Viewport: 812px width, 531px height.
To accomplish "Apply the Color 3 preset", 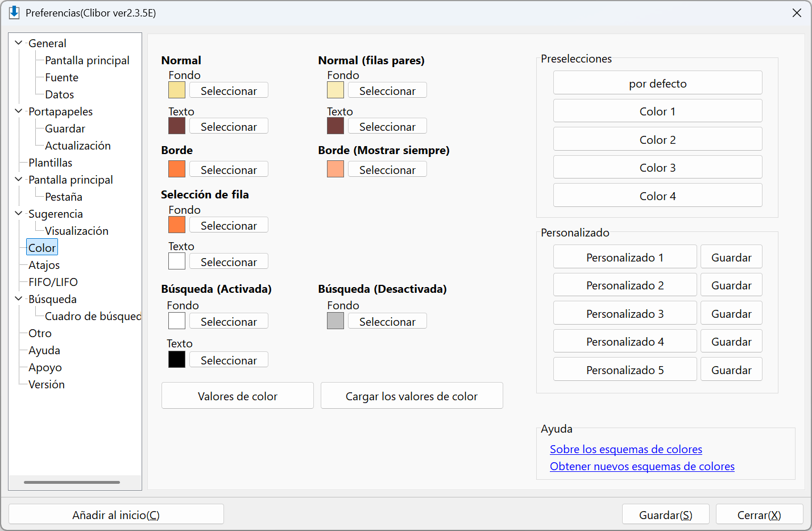I will click(658, 167).
